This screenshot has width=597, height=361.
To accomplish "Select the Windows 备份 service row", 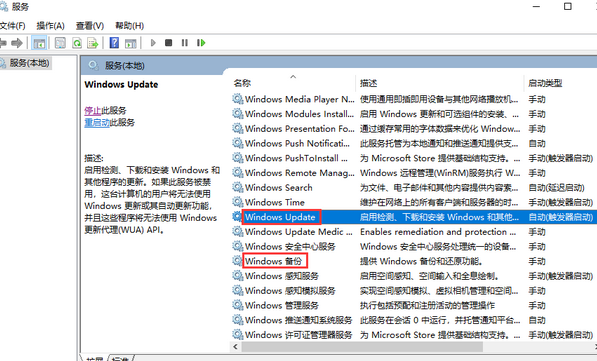I will [413, 261].
